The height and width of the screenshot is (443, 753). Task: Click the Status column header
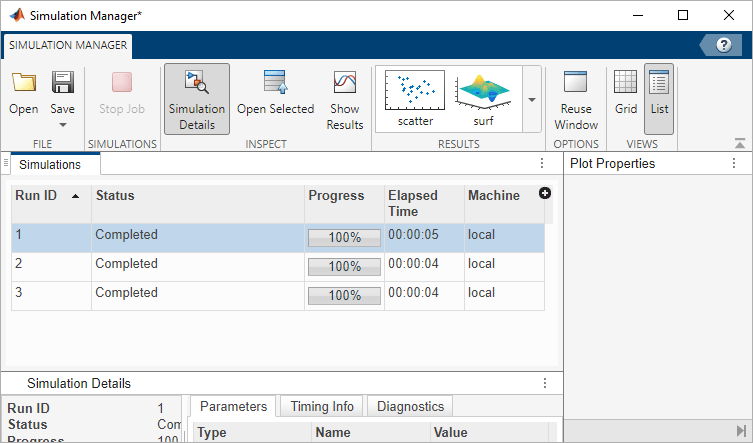pos(198,204)
